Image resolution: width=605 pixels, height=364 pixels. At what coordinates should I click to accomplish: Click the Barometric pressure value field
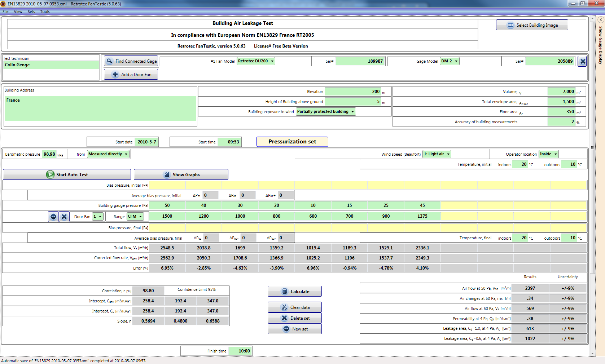click(49, 154)
